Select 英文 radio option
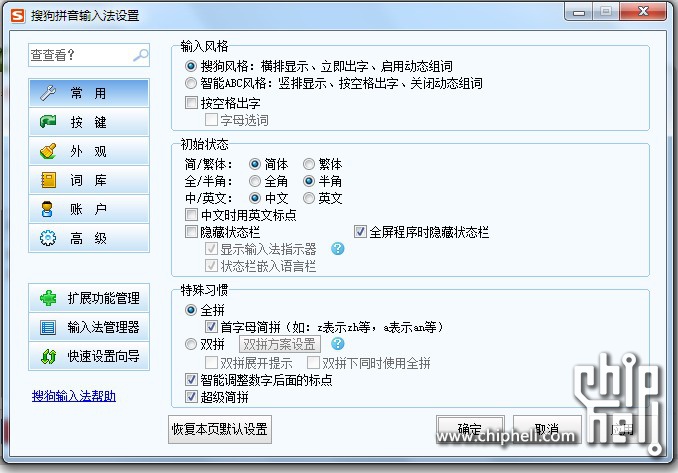This screenshot has height=473, width=678. point(309,198)
